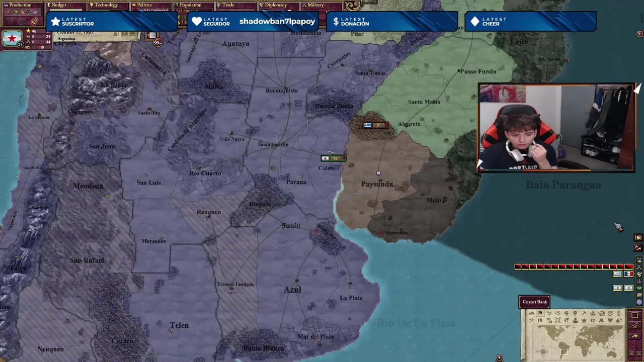Select the Argentine army counter showing 12

click(333, 158)
